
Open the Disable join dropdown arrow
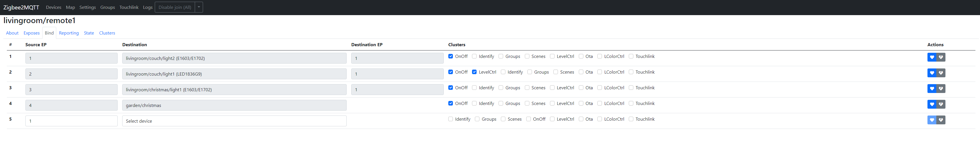click(x=198, y=7)
